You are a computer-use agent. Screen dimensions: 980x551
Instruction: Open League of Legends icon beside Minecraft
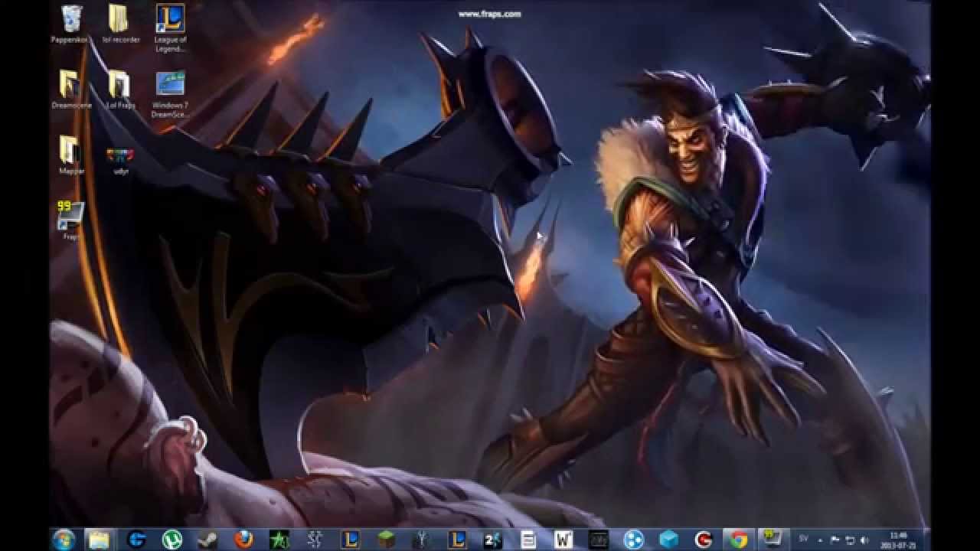350,540
